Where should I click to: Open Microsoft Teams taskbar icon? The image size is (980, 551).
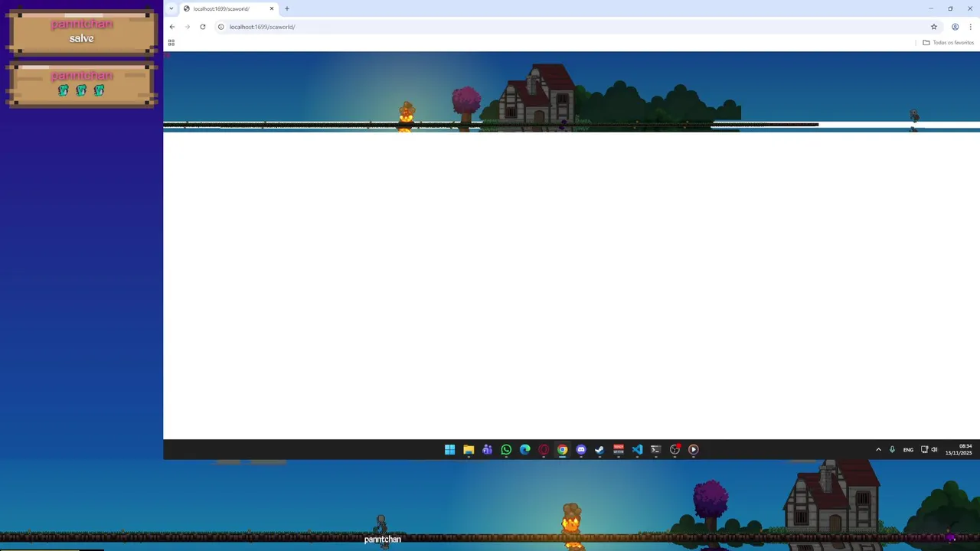pyautogui.click(x=487, y=450)
